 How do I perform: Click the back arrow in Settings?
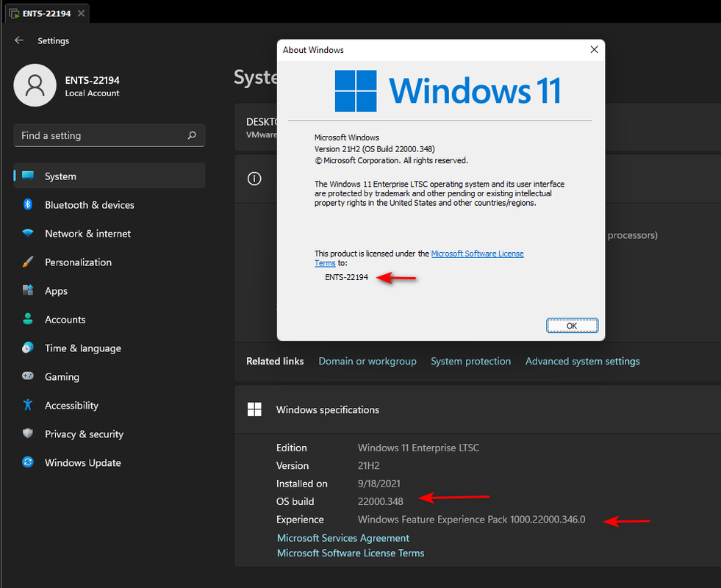point(19,40)
